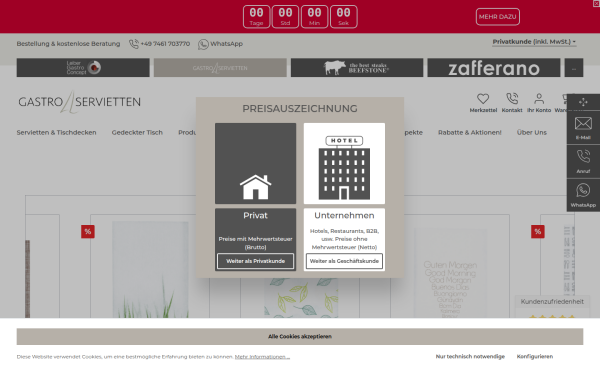This screenshot has width=600, height=375.
Task: Click the WhatsApp icon in the top bar
Action: click(x=203, y=44)
